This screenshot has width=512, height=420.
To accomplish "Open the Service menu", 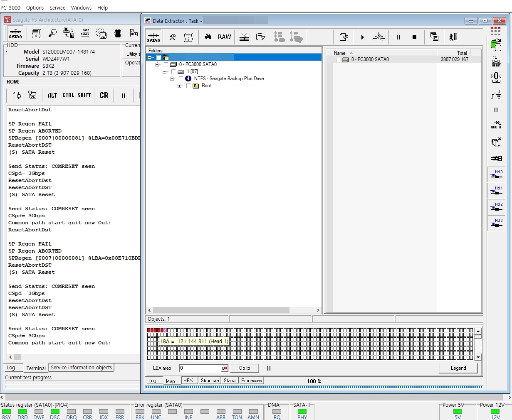I will 57,7.
